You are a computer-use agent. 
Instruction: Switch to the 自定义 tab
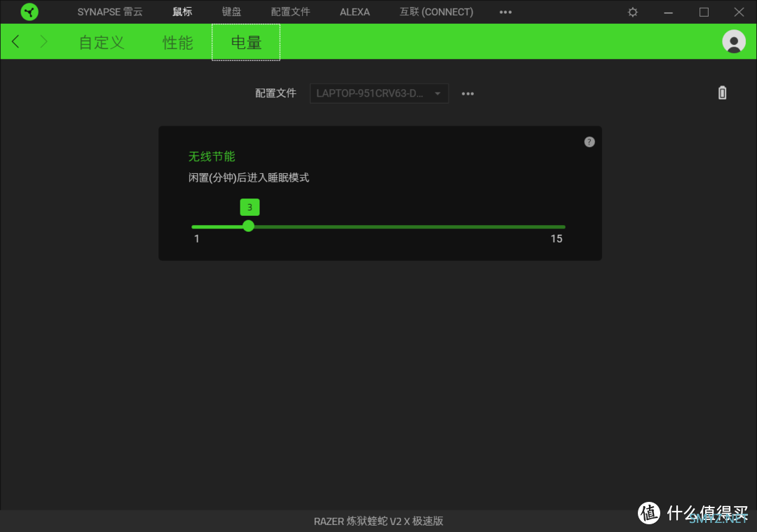[x=102, y=43]
